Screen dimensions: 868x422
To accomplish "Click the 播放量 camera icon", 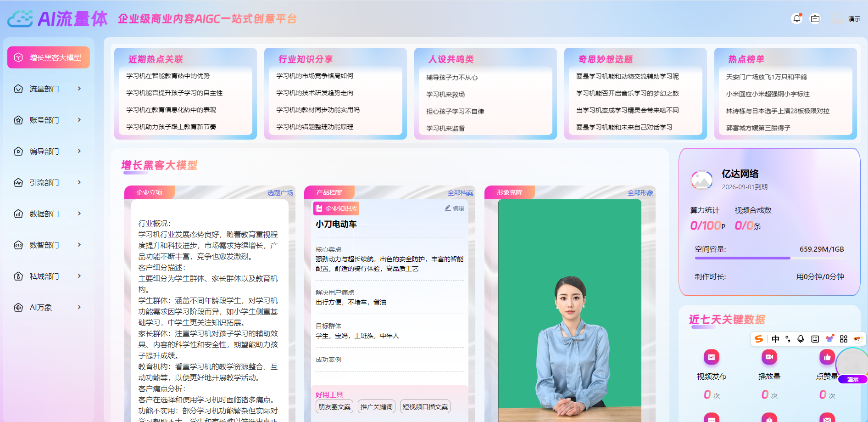I will (769, 357).
